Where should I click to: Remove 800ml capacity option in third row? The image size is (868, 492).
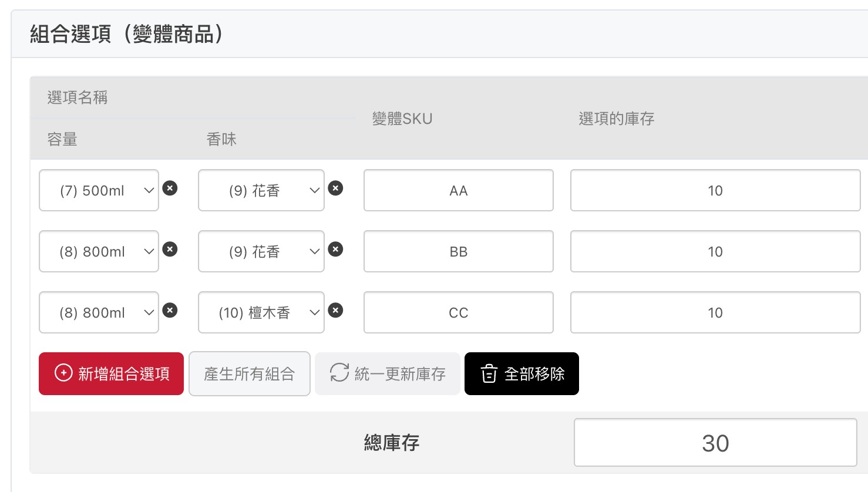(x=170, y=311)
